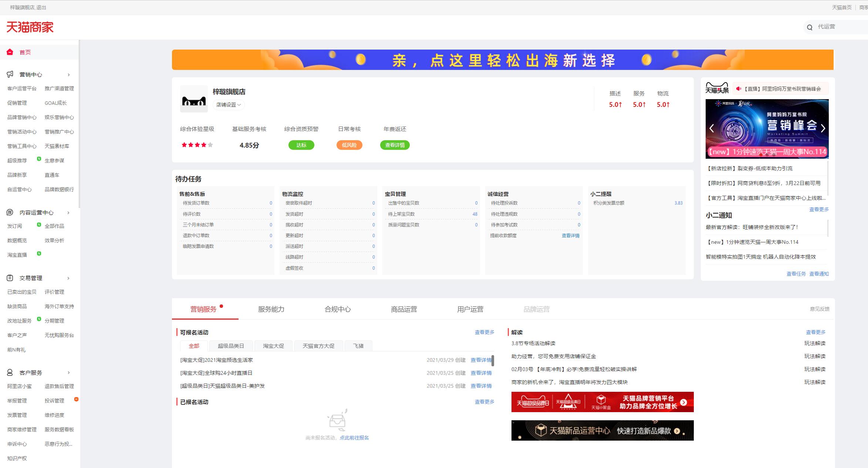
Task: Select the 天猫官方大促 filter tab
Action: point(318,346)
